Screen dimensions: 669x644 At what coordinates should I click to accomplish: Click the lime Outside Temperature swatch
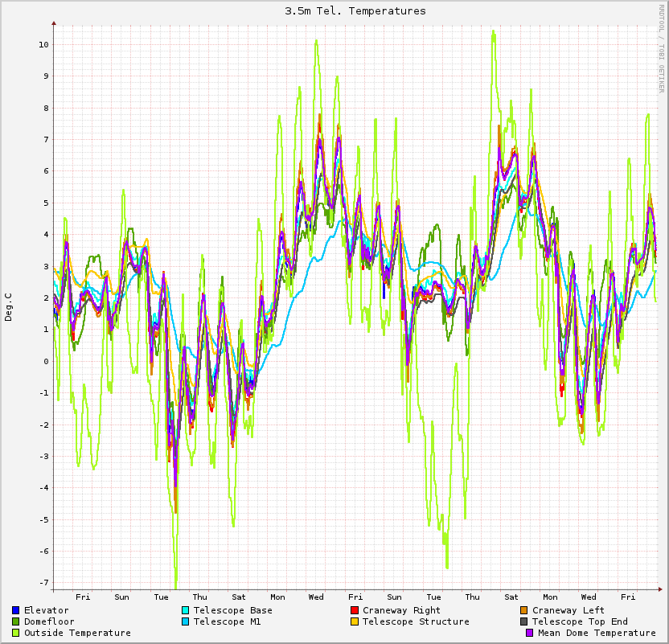[16, 633]
